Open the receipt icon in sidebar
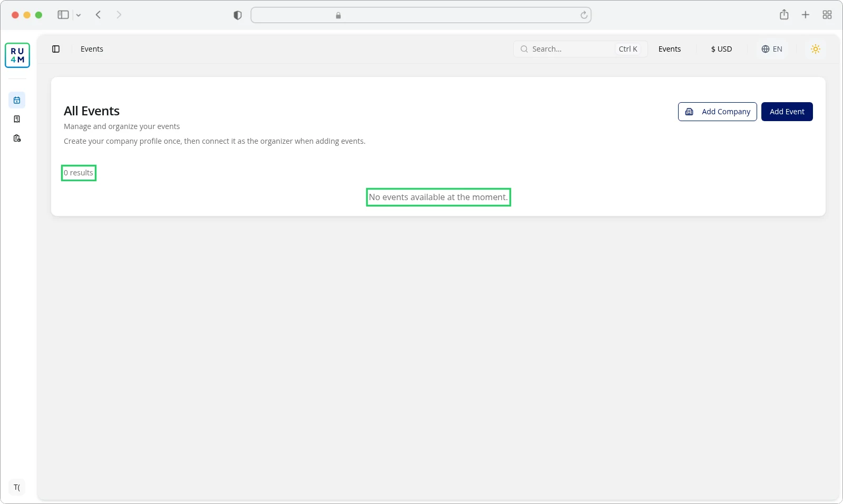The image size is (843, 504). pos(17,119)
